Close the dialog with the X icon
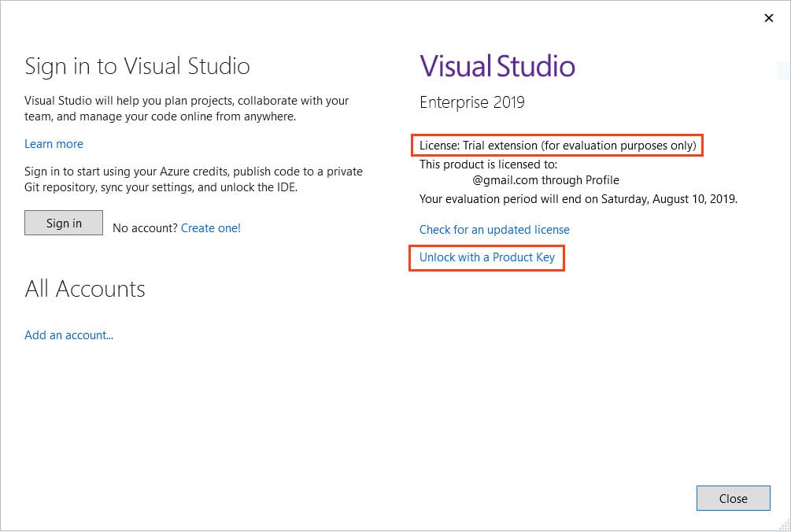The width and height of the screenshot is (791, 532). (x=769, y=18)
